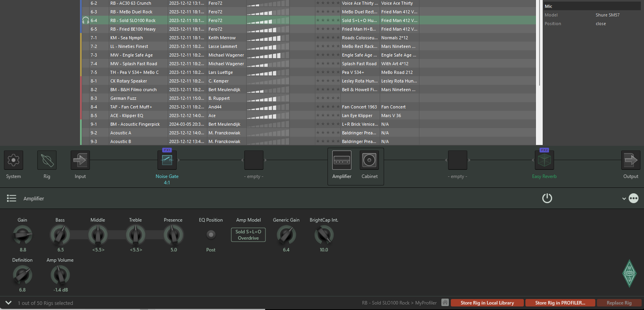This screenshot has height=310, width=644.
Task: Select the BM - Acoustic Fingerpick rig
Action: [308, 124]
